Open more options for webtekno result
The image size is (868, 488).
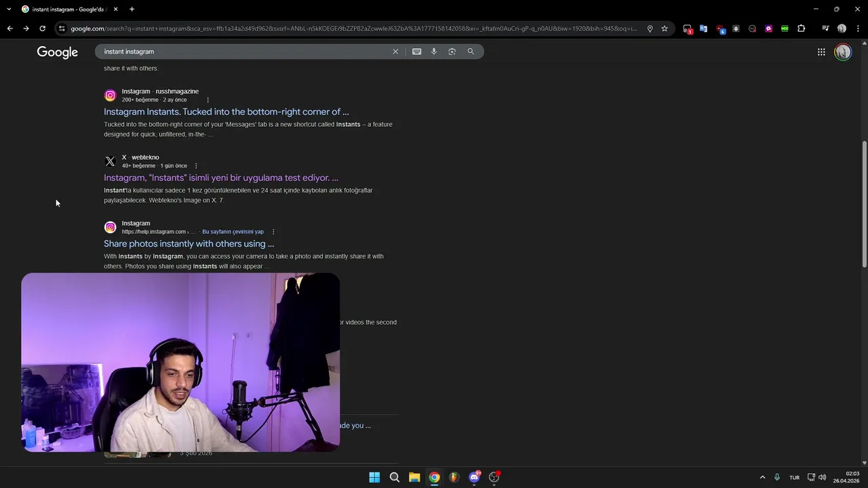pos(196,166)
